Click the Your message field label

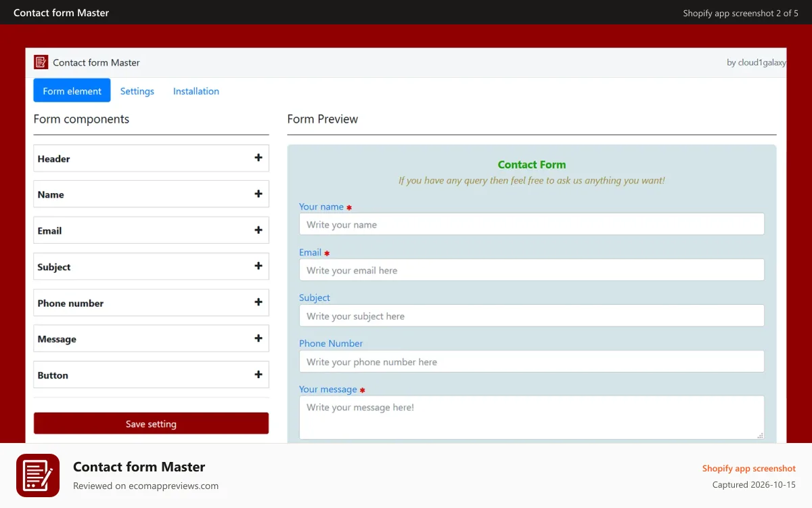click(x=328, y=389)
